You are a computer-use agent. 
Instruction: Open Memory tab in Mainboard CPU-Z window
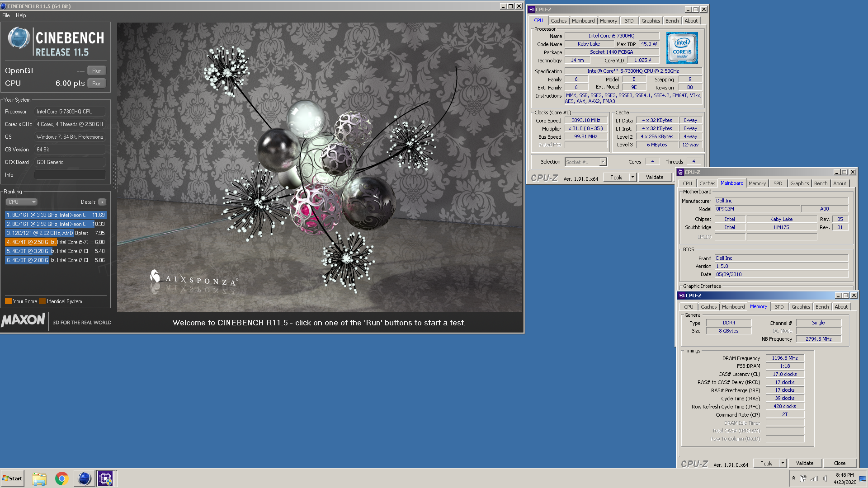tap(757, 183)
